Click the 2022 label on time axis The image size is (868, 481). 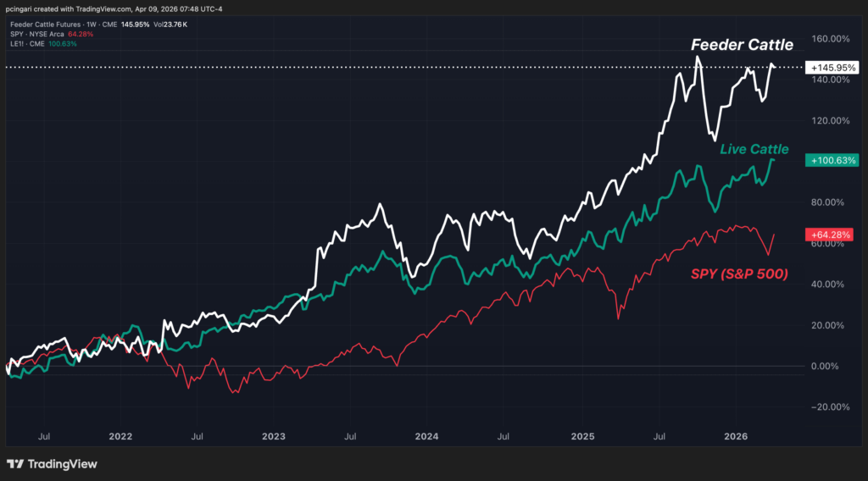click(120, 436)
